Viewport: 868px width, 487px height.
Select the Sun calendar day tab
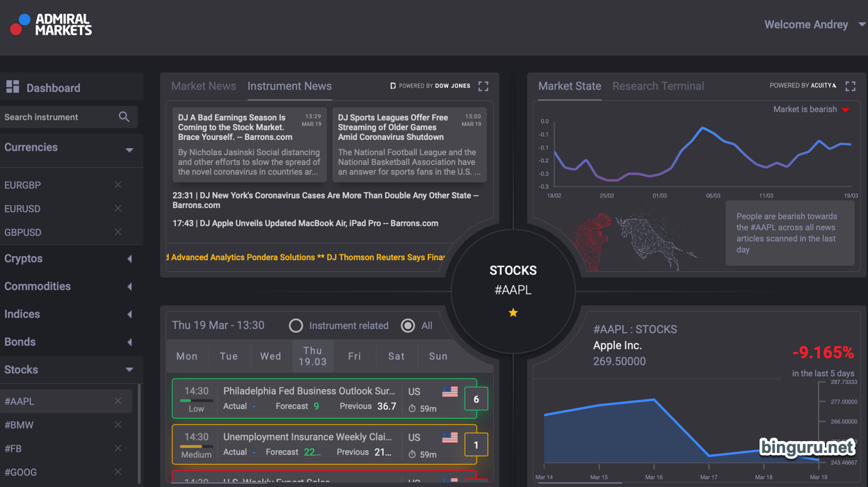point(438,356)
